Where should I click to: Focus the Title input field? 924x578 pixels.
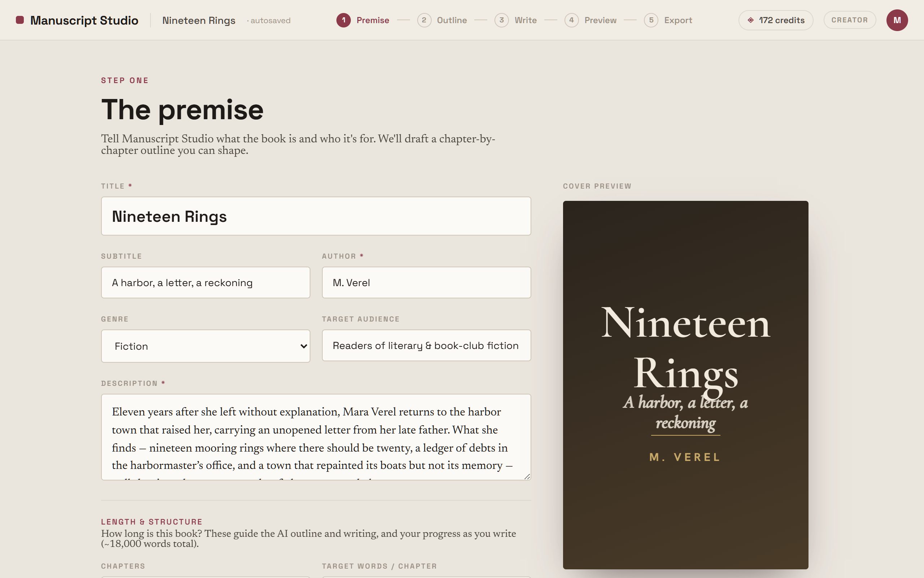[316, 216]
